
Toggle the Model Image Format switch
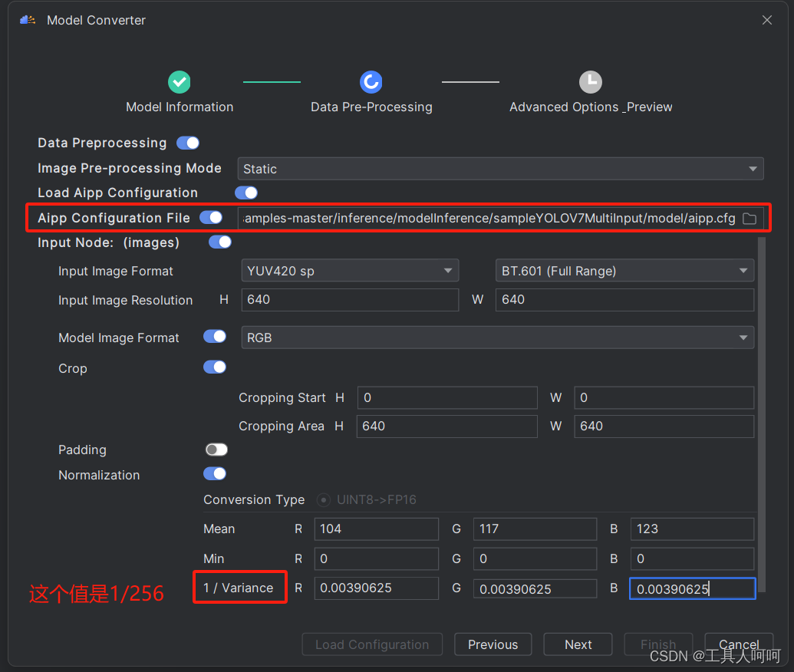coord(215,336)
